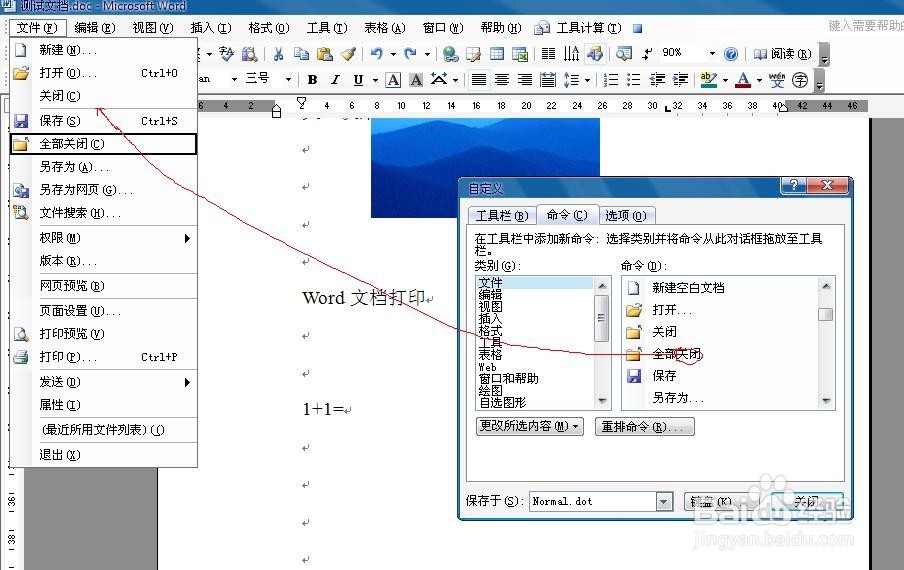The height and width of the screenshot is (570, 904).
Task: Click the Insert Table icon
Action: pyautogui.click(x=496, y=54)
